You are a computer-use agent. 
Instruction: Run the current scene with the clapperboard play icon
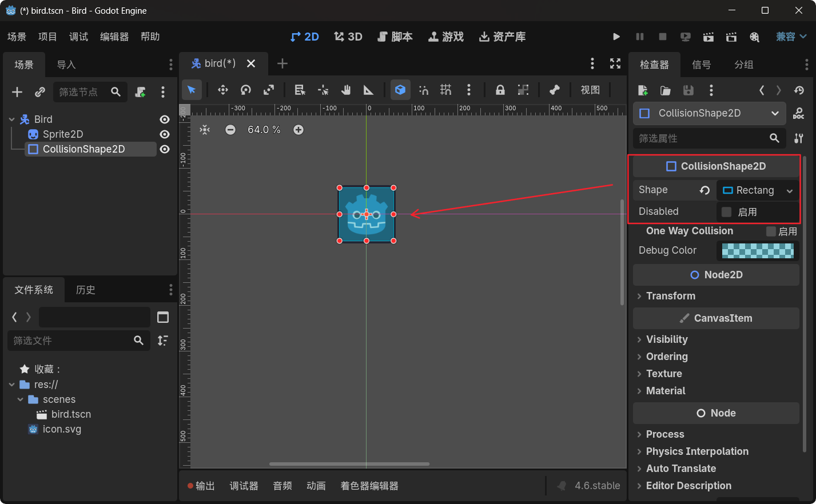[708, 37]
